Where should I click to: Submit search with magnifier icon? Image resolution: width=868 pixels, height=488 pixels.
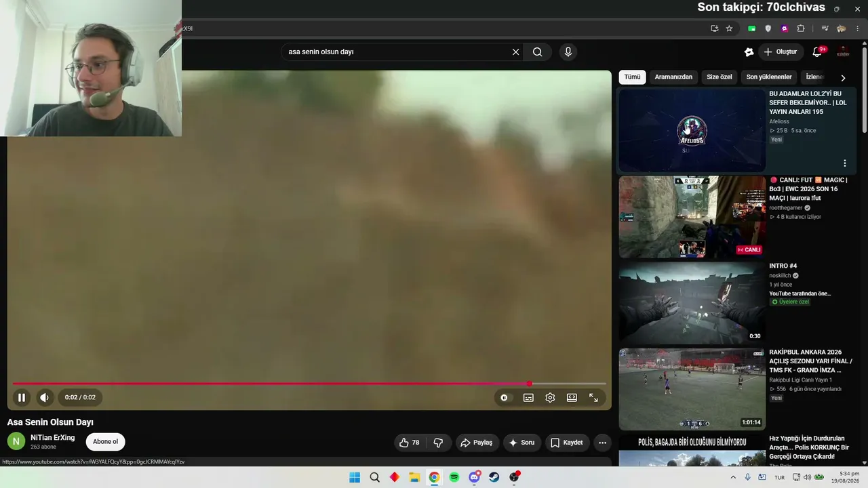click(x=537, y=52)
